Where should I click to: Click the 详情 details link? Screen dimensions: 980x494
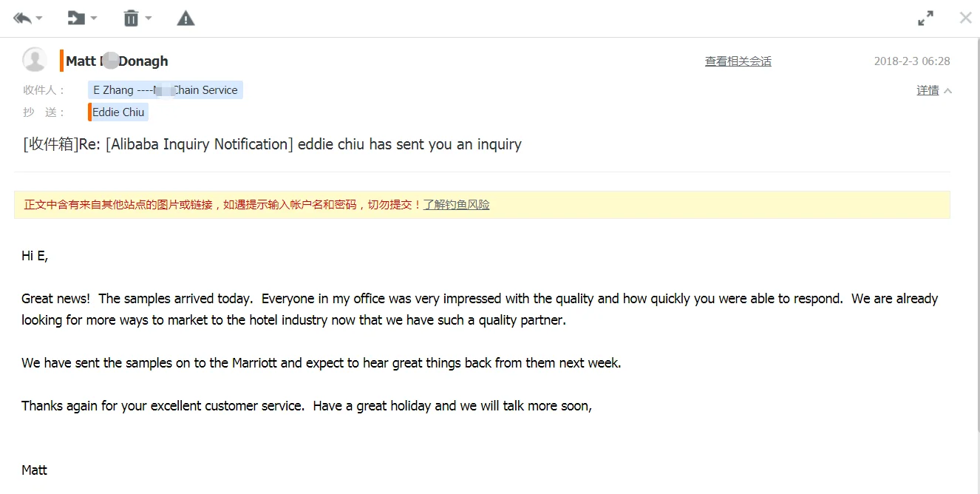[x=928, y=90]
